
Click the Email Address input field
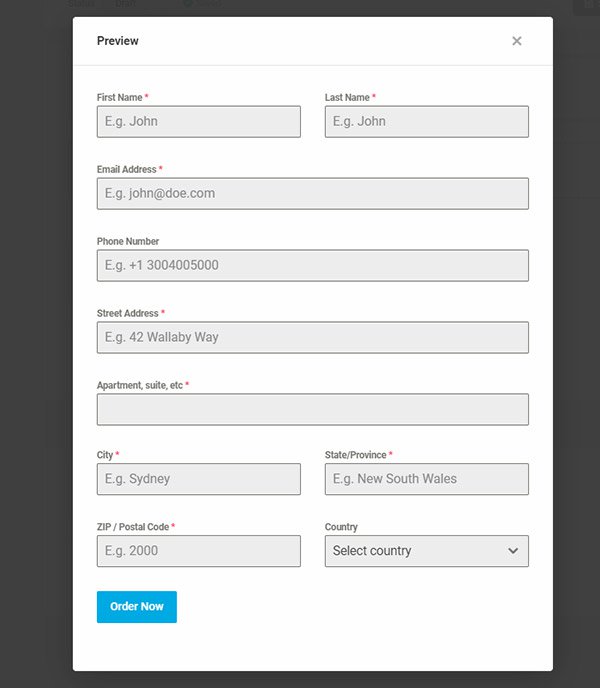coord(312,194)
